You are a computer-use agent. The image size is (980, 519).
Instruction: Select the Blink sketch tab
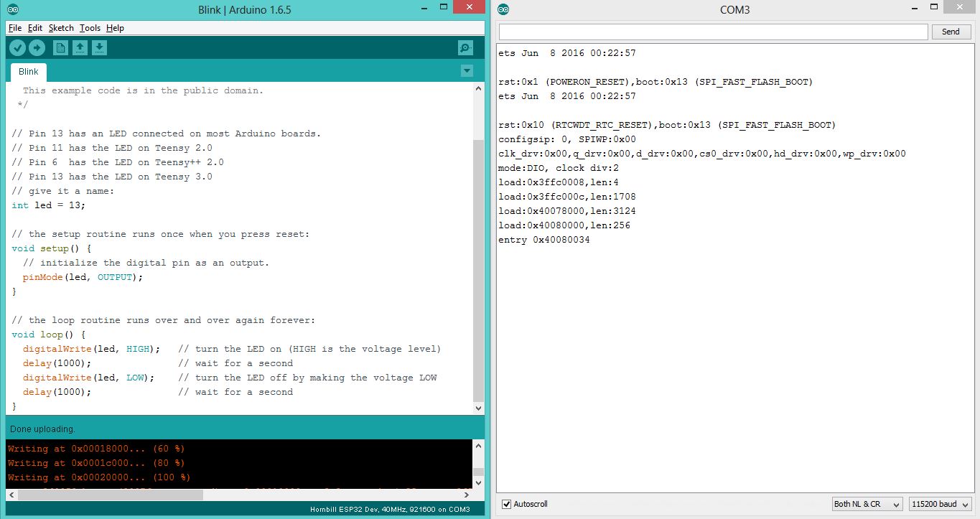click(29, 72)
